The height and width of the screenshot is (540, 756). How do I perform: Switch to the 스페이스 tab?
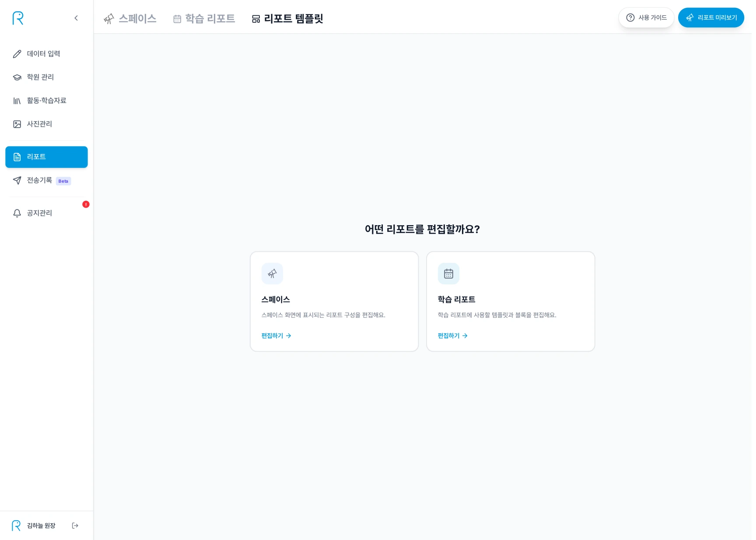click(x=130, y=18)
